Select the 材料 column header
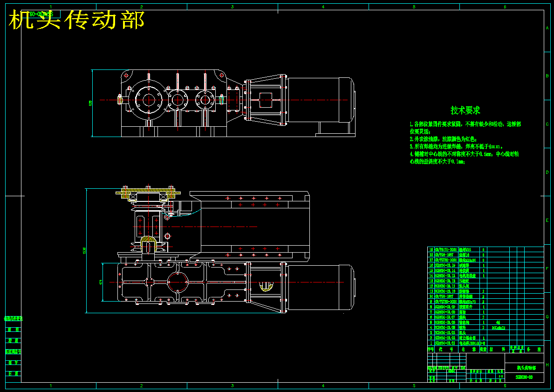The height and width of the screenshot is (392, 554). click(498, 349)
